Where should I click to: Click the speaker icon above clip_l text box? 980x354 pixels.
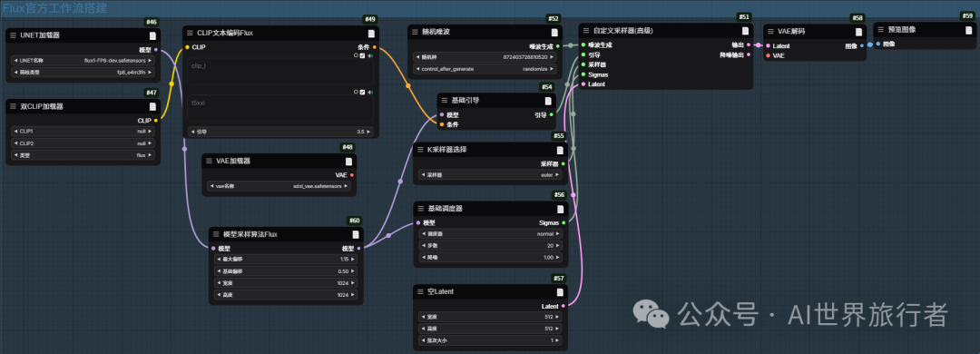[x=370, y=55]
